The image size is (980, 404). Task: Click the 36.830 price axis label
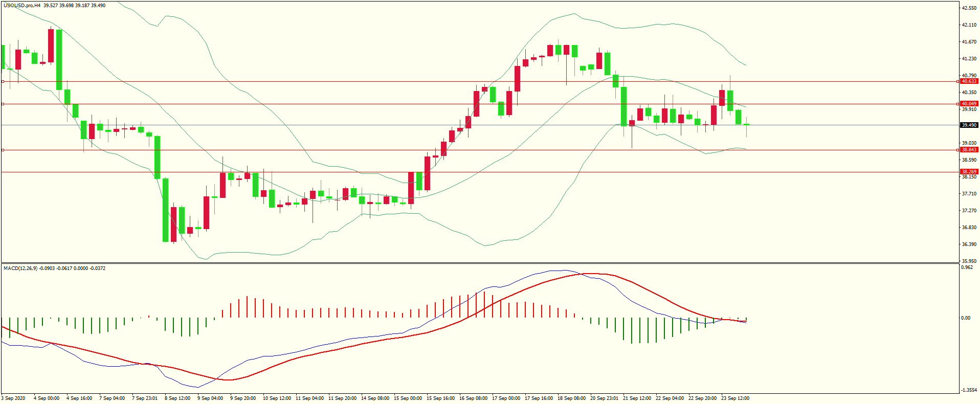tap(969, 228)
